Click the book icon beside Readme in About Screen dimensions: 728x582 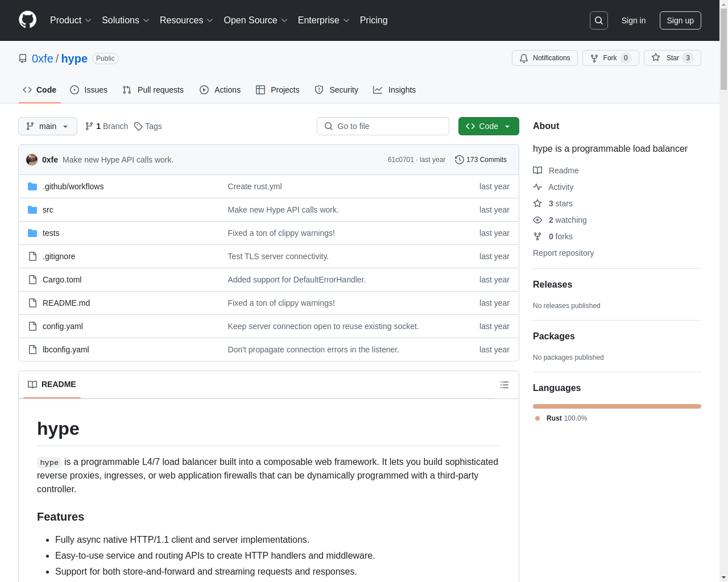[537, 171]
